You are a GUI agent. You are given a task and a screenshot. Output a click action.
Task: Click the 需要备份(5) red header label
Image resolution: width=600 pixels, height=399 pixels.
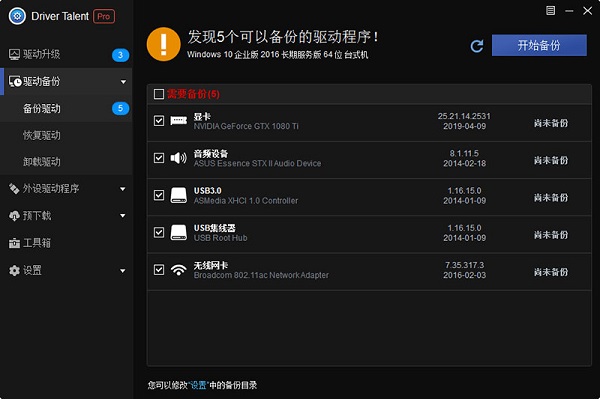point(193,94)
